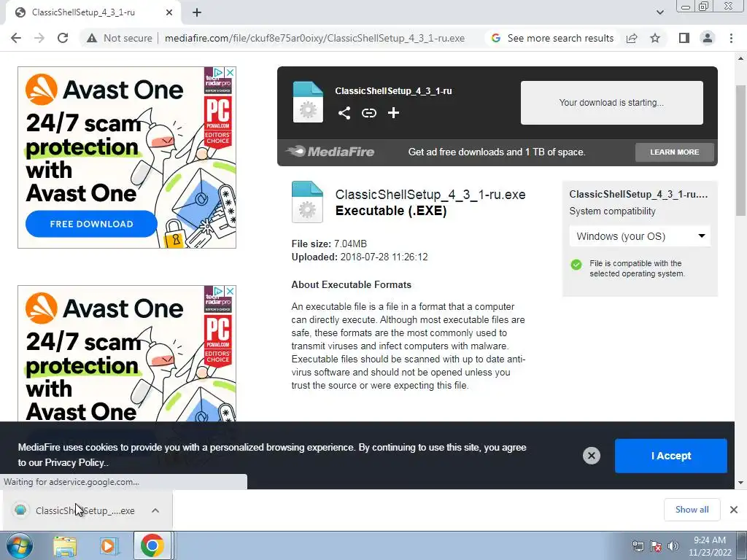Close the ClassicShellSetup_4_3_1-ru tab
This screenshot has height=560, width=747.
tap(169, 13)
